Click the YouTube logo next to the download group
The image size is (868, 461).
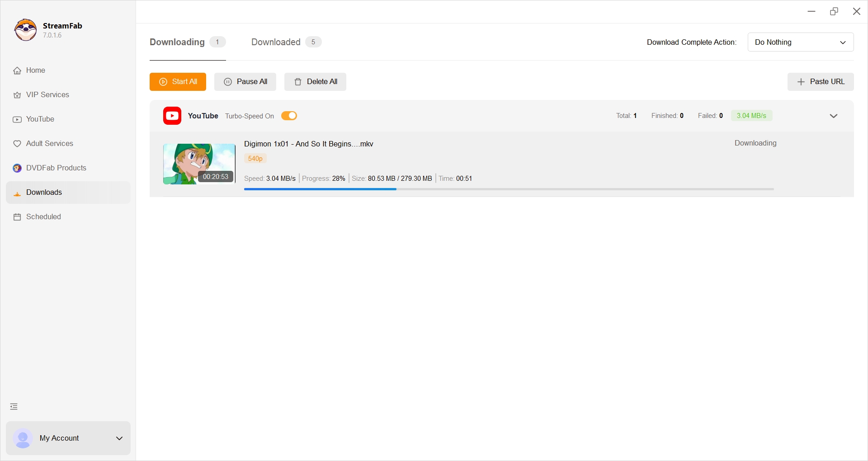[x=172, y=116]
